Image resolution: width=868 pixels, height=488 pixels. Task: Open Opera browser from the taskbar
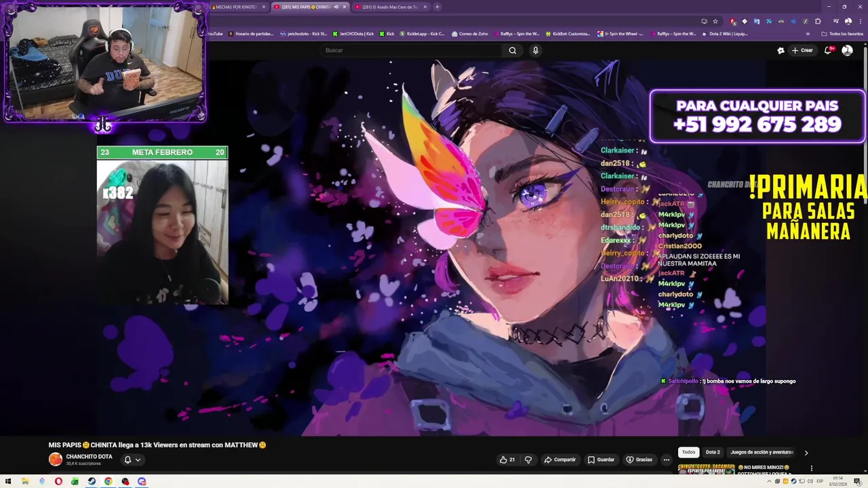click(58, 481)
